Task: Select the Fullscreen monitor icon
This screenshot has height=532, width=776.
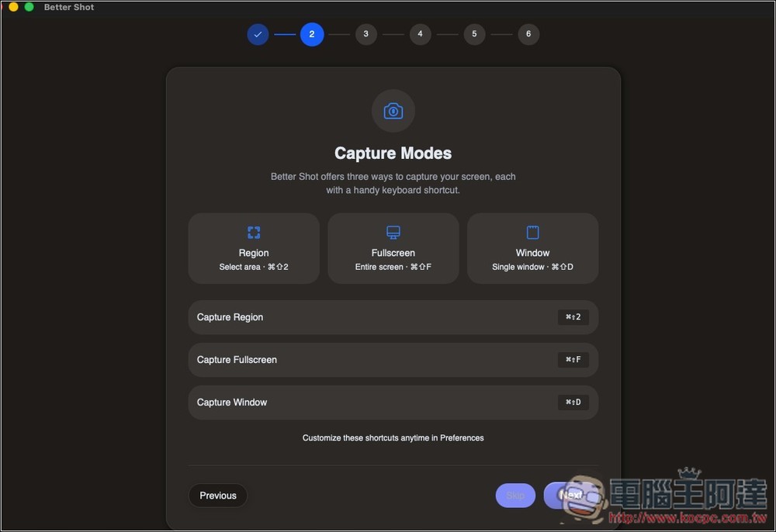Action: (393, 233)
